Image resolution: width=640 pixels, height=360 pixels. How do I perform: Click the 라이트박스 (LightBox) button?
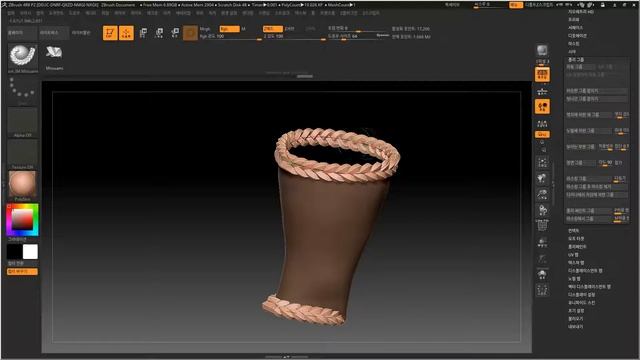(53, 33)
